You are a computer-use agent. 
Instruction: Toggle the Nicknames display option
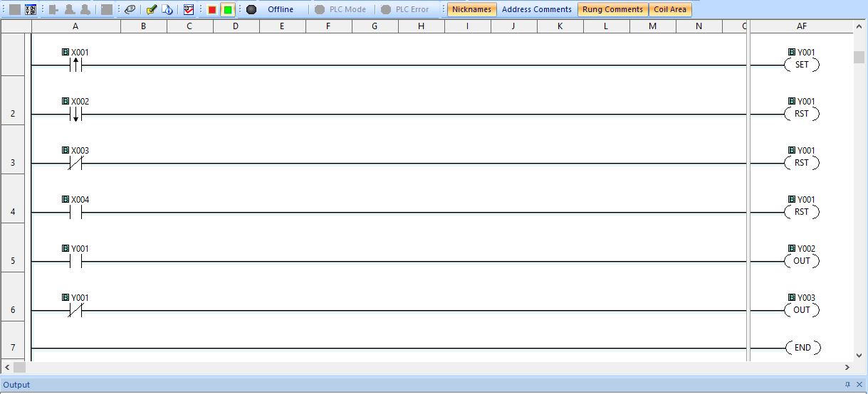coord(471,10)
